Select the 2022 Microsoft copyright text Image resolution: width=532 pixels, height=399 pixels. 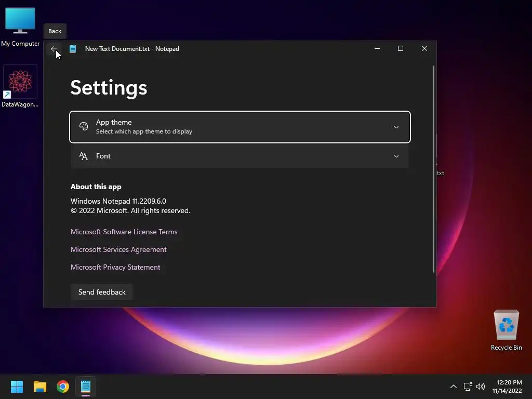[130, 211]
